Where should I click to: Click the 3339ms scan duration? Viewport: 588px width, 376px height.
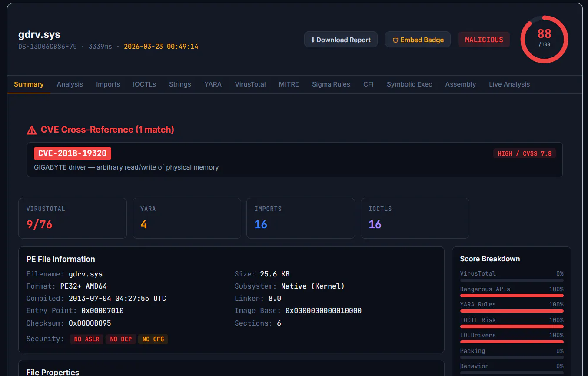tap(100, 47)
